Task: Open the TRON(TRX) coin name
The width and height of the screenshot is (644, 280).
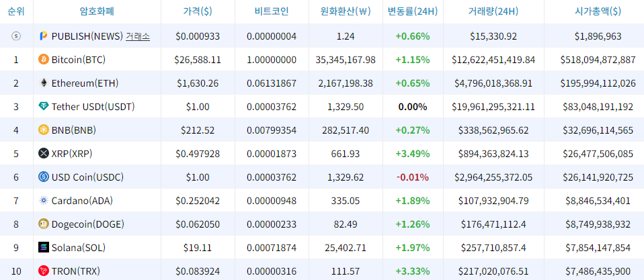Action: [75, 271]
